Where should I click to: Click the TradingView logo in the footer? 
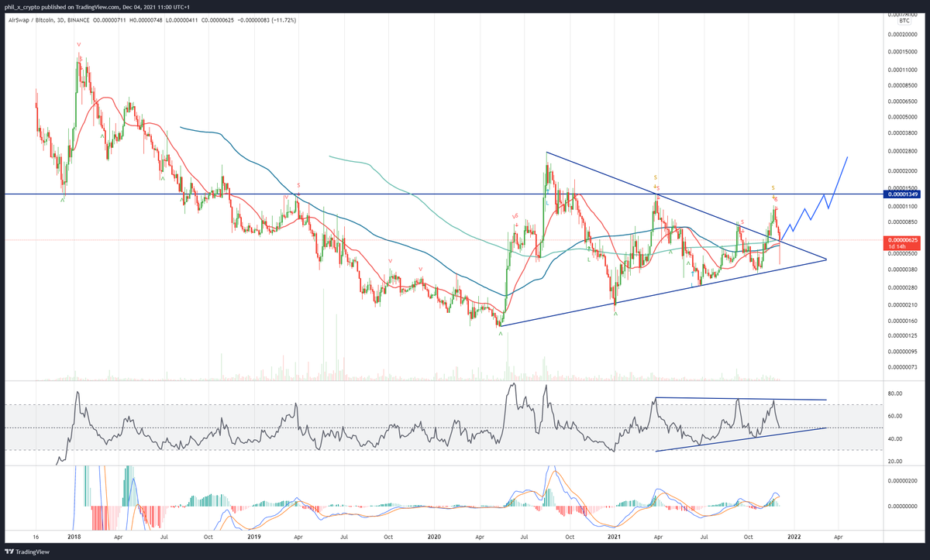[x=17, y=552]
